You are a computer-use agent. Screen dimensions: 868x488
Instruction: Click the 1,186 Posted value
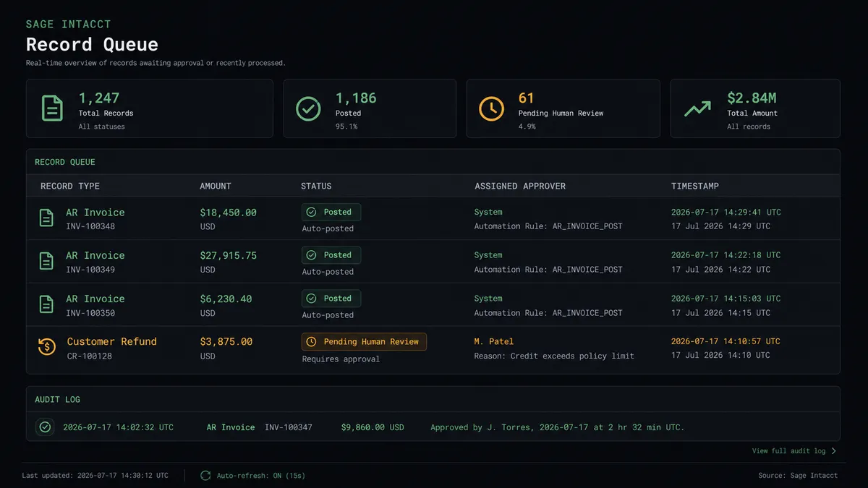356,98
